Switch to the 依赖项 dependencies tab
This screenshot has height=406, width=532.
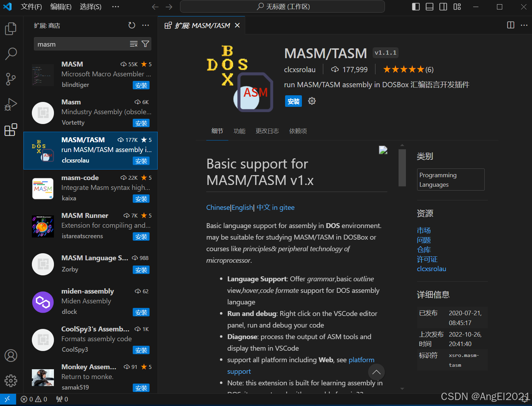click(x=298, y=131)
